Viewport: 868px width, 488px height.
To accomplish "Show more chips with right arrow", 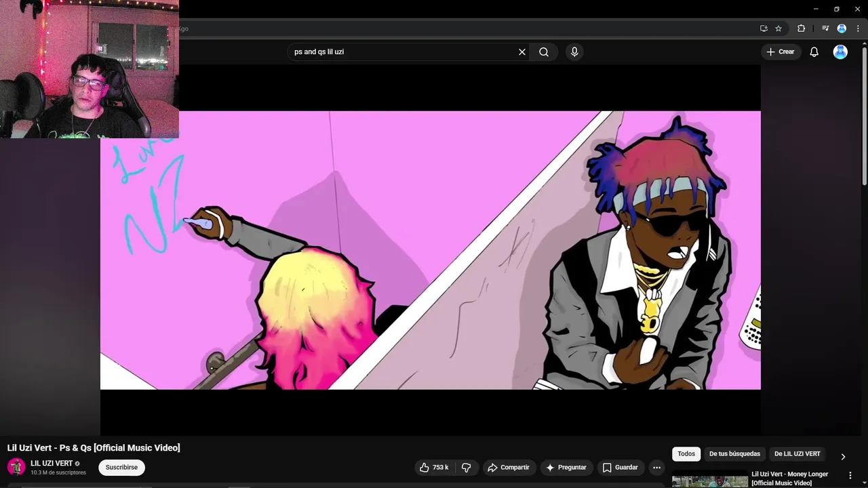I will point(843,457).
